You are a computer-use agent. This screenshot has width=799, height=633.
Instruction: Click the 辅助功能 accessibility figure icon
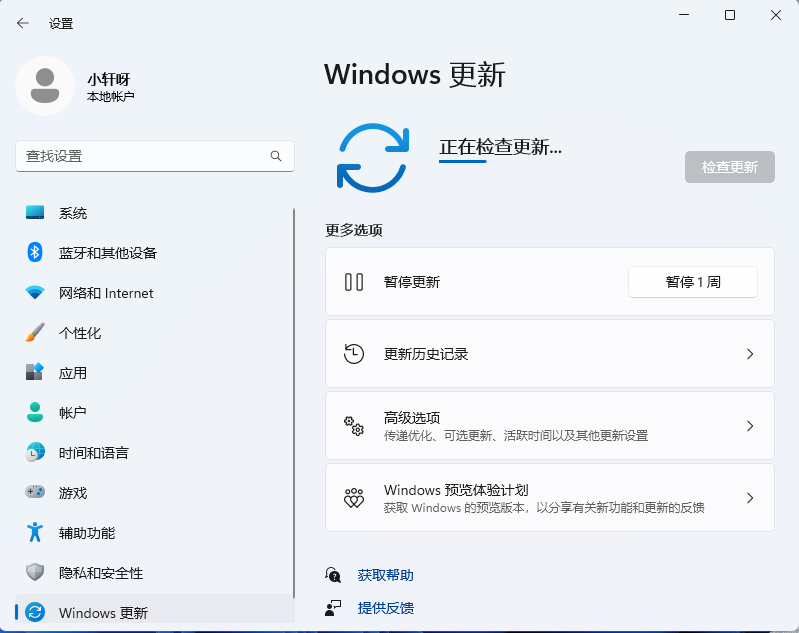tap(35, 532)
